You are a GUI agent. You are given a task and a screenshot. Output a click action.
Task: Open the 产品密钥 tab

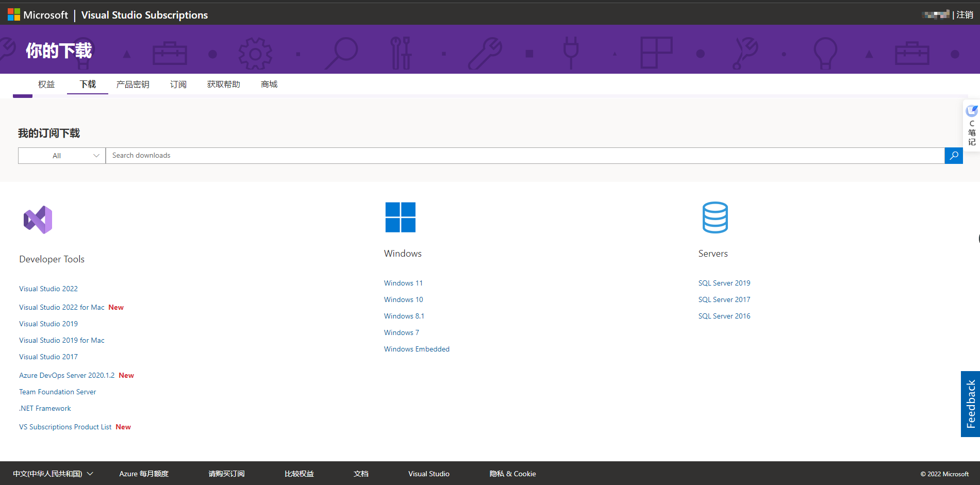pyautogui.click(x=132, y=84)
